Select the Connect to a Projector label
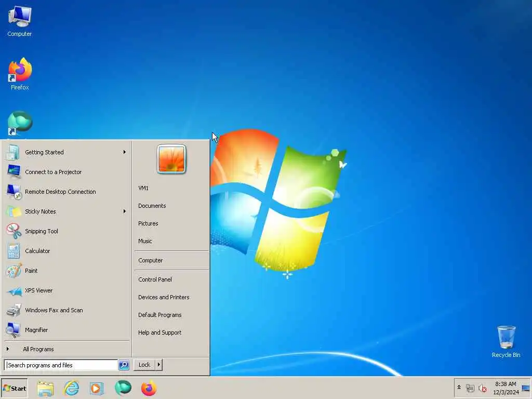Screen dimensions: 532x399 coord(54,172)
